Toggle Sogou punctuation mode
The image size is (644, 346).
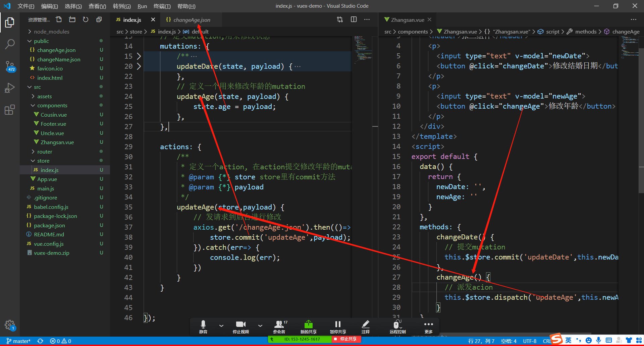[x=579, y=340]
